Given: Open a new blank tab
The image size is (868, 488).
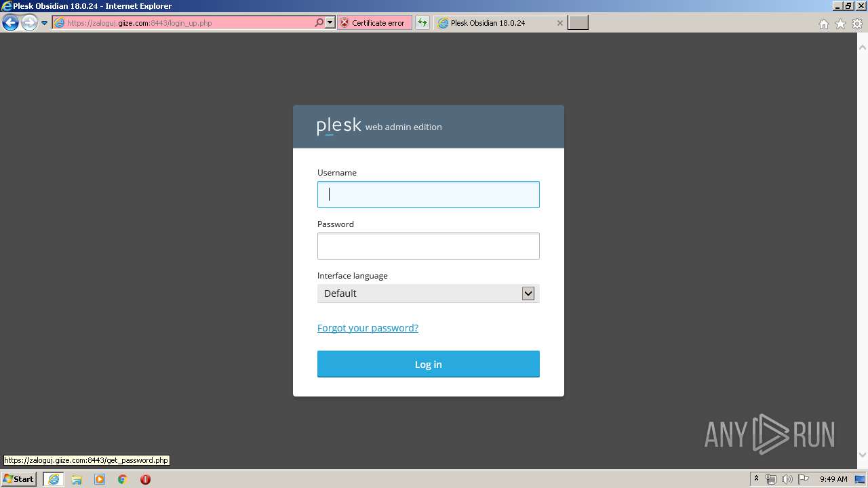Looking at the screenshot, I should point(578,23).
